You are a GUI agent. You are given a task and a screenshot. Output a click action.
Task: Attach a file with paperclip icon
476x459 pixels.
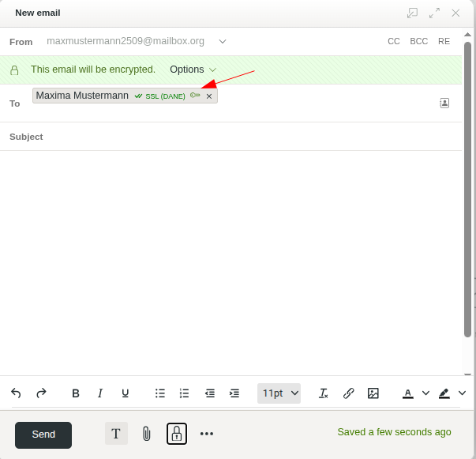pyautogui.click(x=146, y=433)
